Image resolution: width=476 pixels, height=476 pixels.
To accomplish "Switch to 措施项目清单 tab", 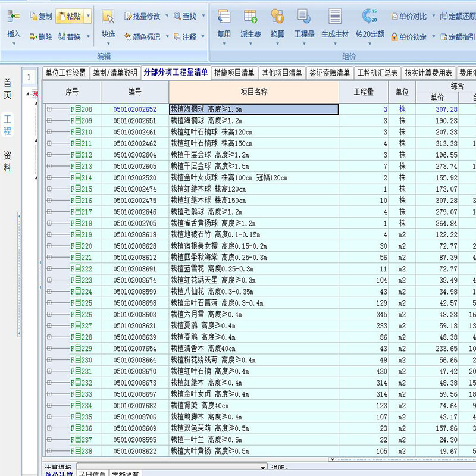I will (234, 73).
